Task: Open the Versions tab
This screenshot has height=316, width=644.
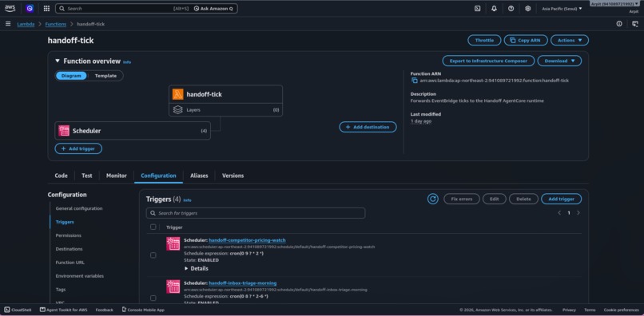Action: [x=233, y=176]
